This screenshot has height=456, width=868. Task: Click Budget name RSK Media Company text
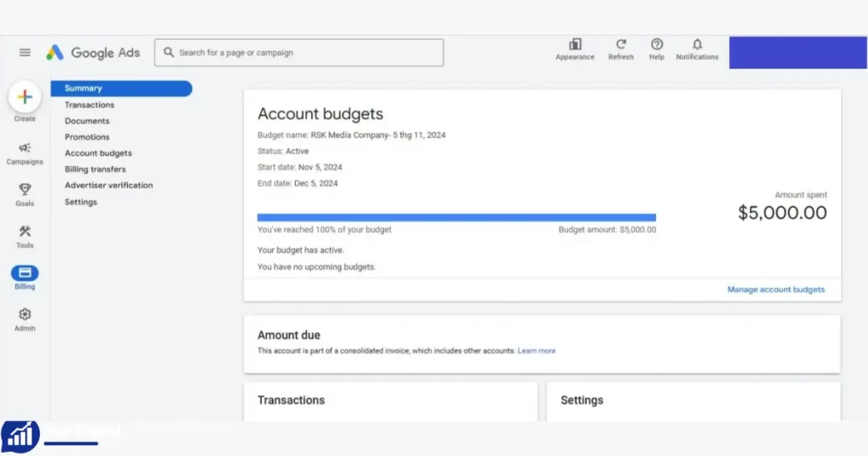coord(352,135)
